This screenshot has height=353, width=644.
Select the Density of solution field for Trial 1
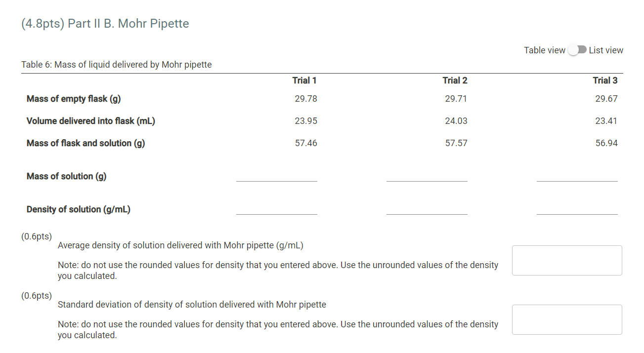[276, 212]
